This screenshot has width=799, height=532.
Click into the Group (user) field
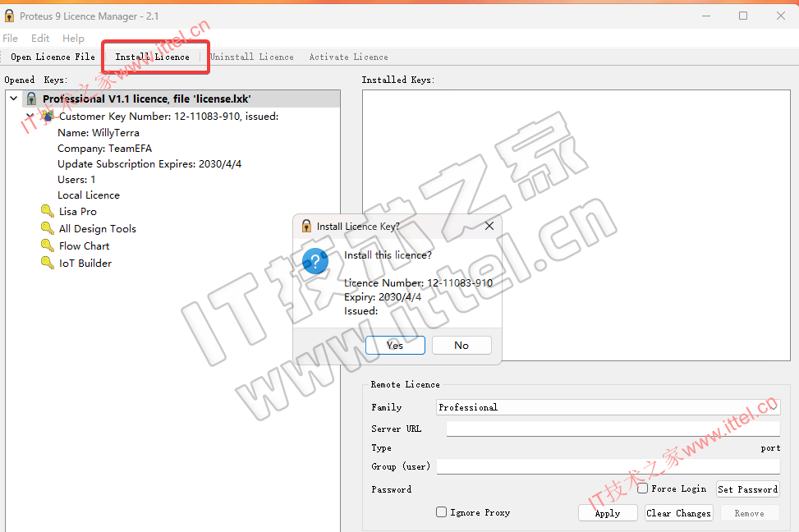608,465
